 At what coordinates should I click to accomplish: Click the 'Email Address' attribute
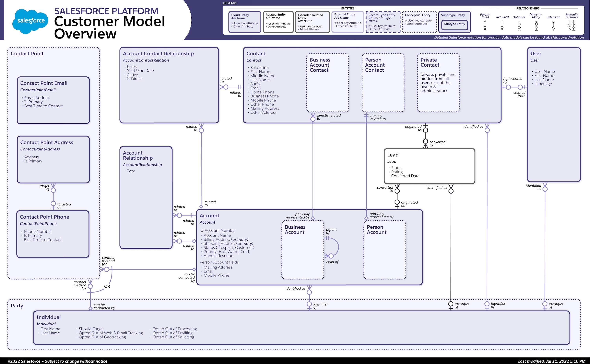[x=37, y=98]
